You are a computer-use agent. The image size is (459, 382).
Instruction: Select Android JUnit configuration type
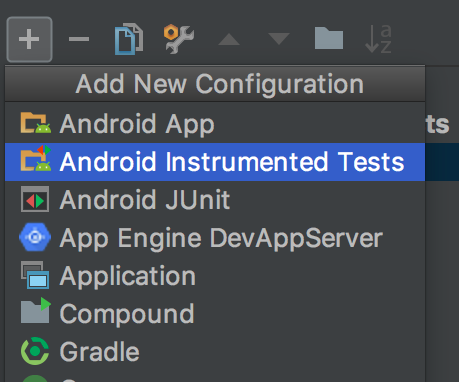click(x=215, y=200)
